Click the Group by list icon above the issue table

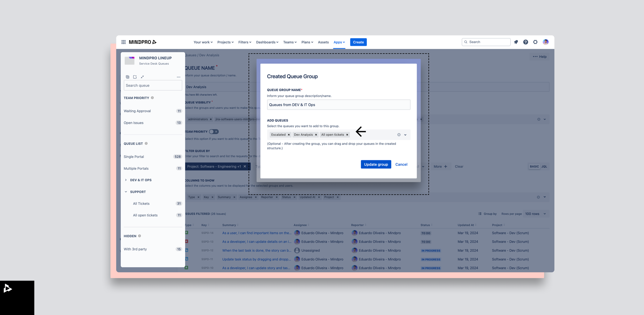coord(480,213)
